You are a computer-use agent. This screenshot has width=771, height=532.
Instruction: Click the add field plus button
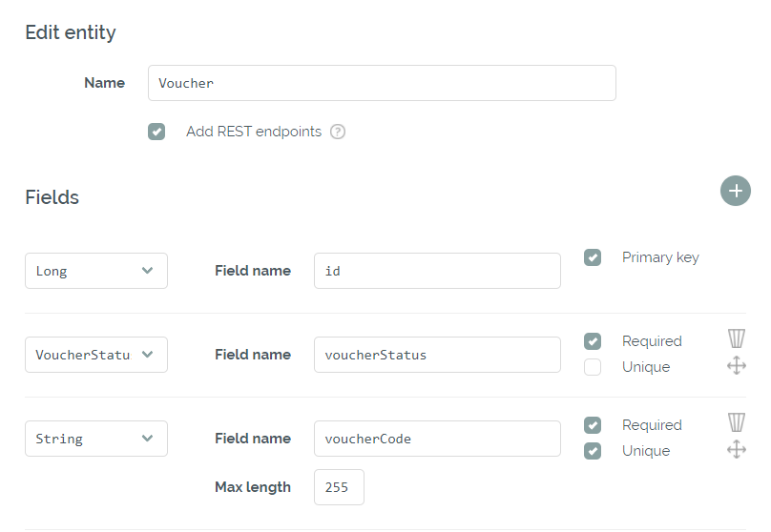click(735, 191)
